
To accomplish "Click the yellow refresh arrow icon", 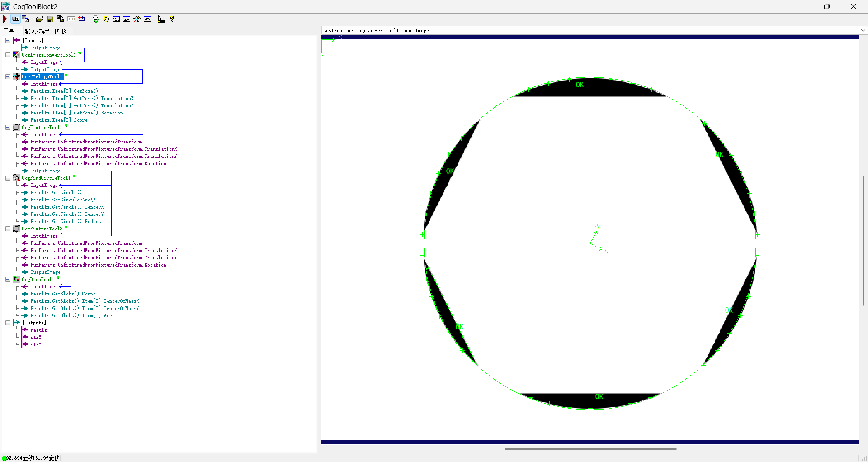I will (106, 19).
